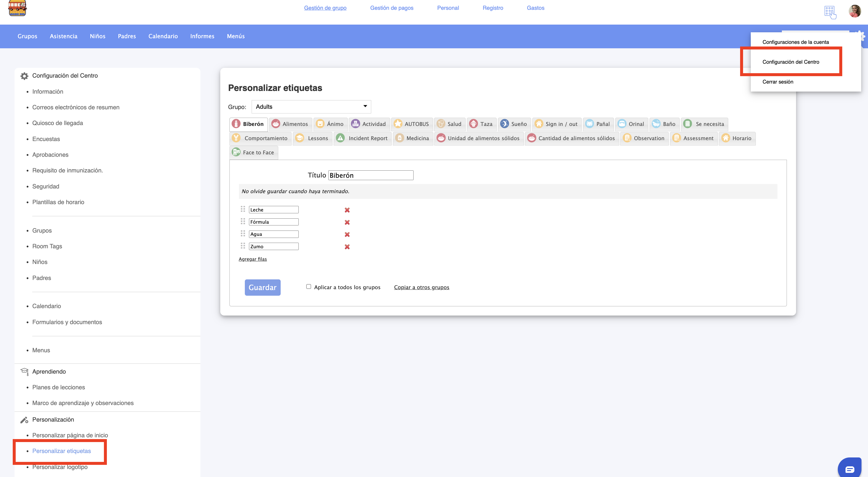The image size is (868, 477).
Task: Open the chat support bubble icon
Action: click(x=849, y=469)
